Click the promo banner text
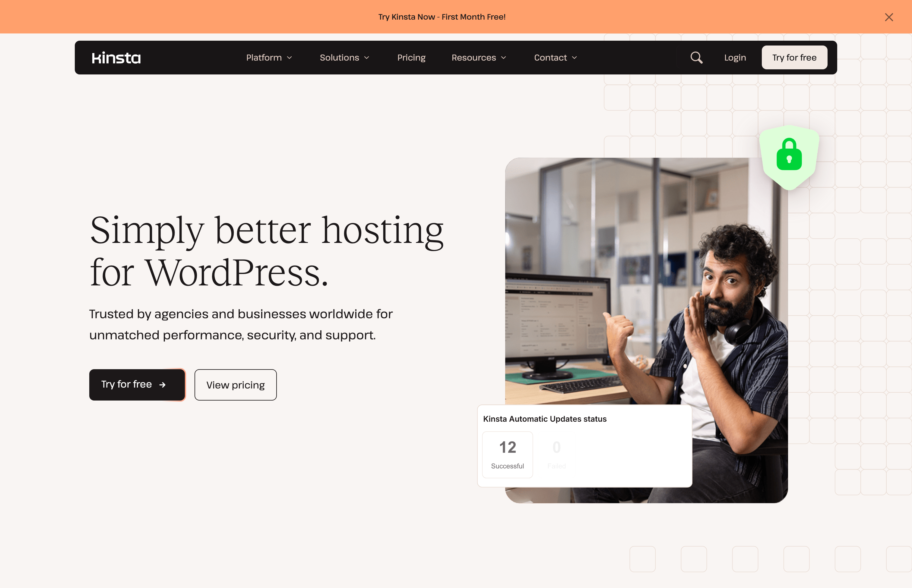This screenshot has height=588, width=912. 442,17
